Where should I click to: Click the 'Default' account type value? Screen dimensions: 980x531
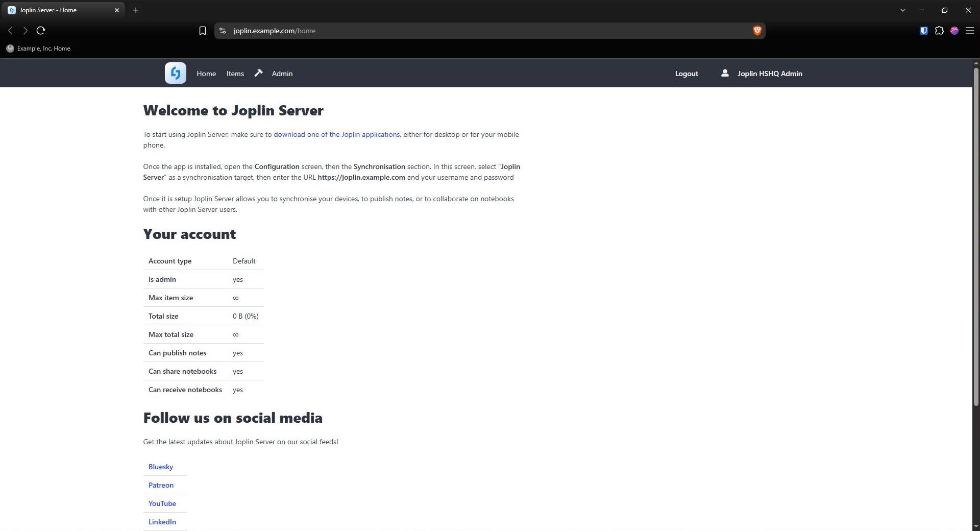pyautogui.click(x=244, y=261)
